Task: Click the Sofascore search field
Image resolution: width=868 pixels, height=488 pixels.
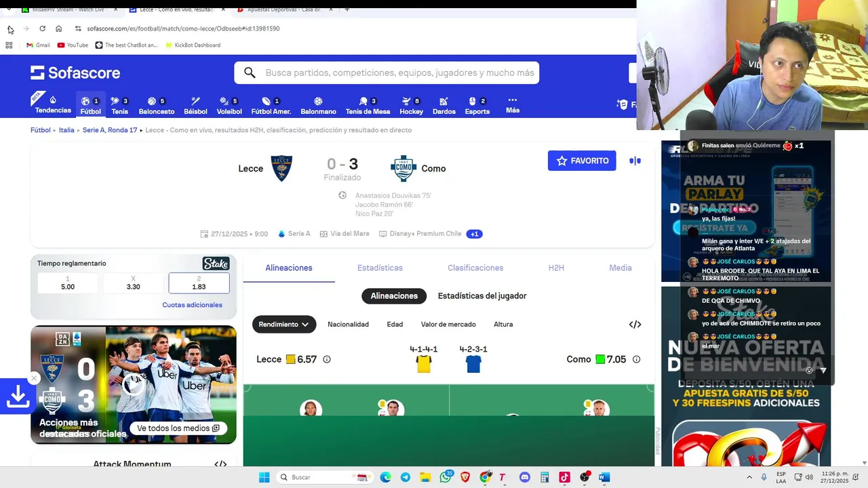Action: tap(387, 73)
